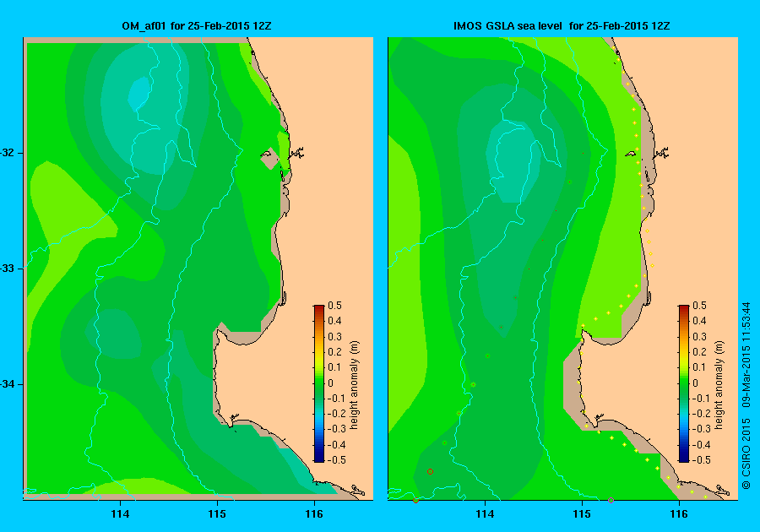The width and height of the screenshot is (760, 532).
Task: Click the "height anomaly (m)" label in OM_af01 map
Action: point(355,385)
